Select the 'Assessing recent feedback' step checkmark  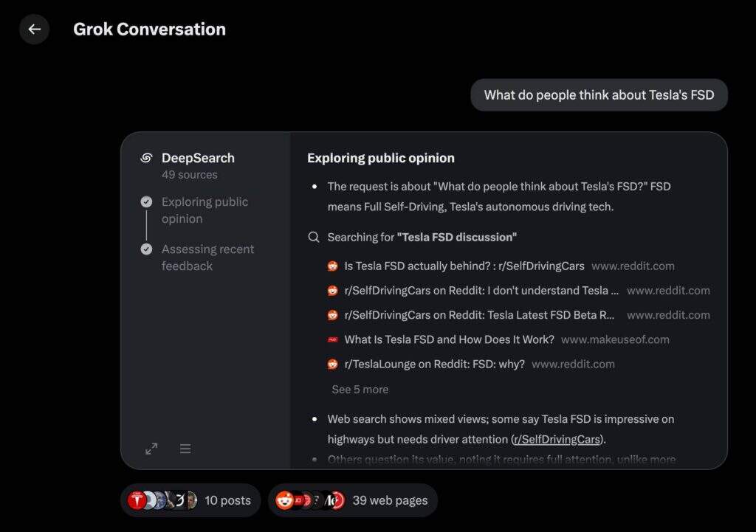click(x=146, y=249)
